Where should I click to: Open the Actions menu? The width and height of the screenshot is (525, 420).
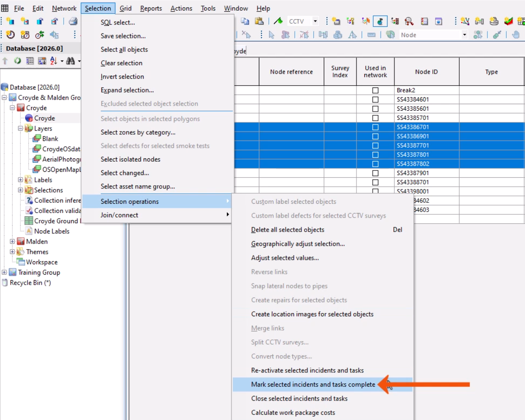coord(181,8)
